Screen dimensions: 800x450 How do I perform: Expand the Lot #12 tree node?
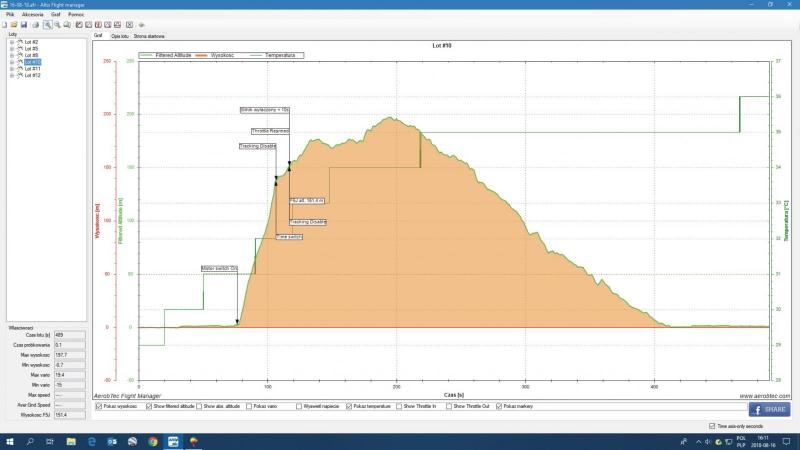click(x=11, y=75)
